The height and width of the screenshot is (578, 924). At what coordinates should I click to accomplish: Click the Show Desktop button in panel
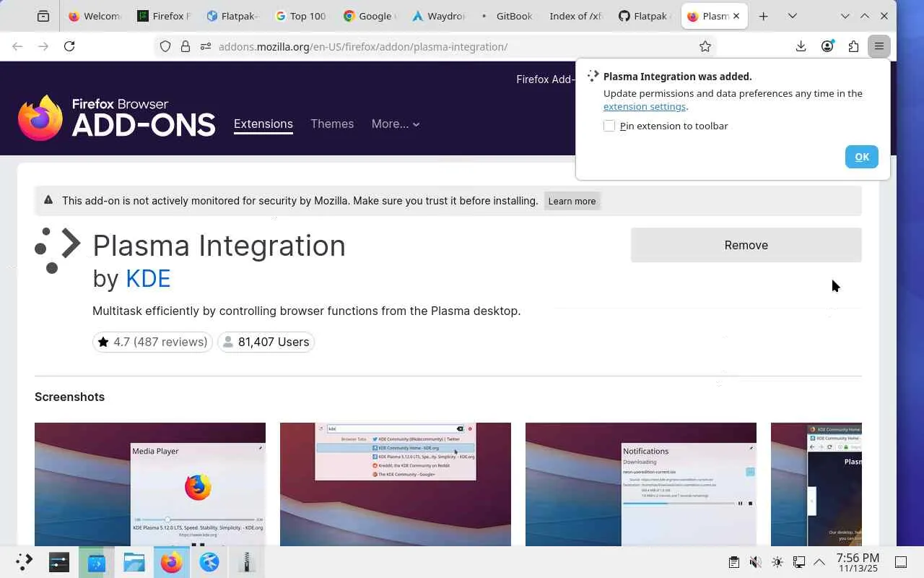tap(901, 562)
